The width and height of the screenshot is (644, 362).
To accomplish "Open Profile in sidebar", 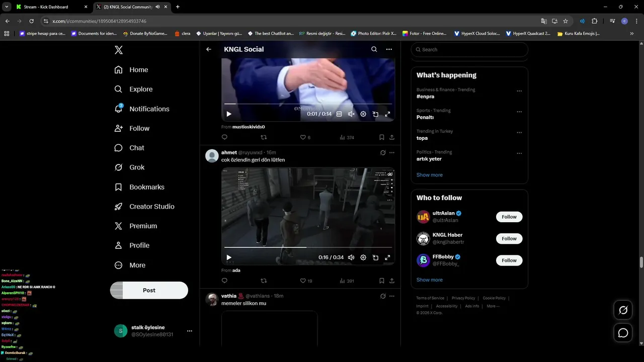I will pos(132,245).
